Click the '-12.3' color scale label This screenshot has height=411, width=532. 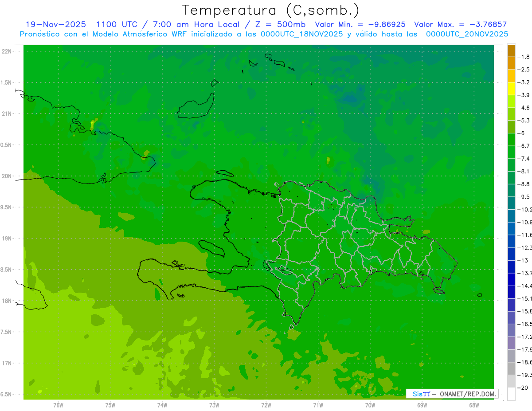click(x=524, y=248)
